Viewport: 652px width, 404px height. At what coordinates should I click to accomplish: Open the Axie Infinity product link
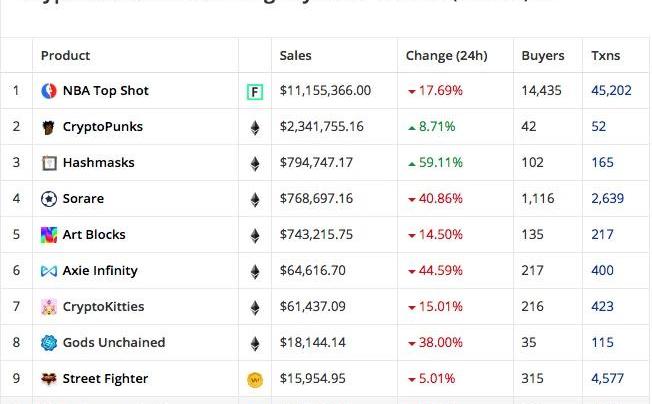[x=100, y=271]
